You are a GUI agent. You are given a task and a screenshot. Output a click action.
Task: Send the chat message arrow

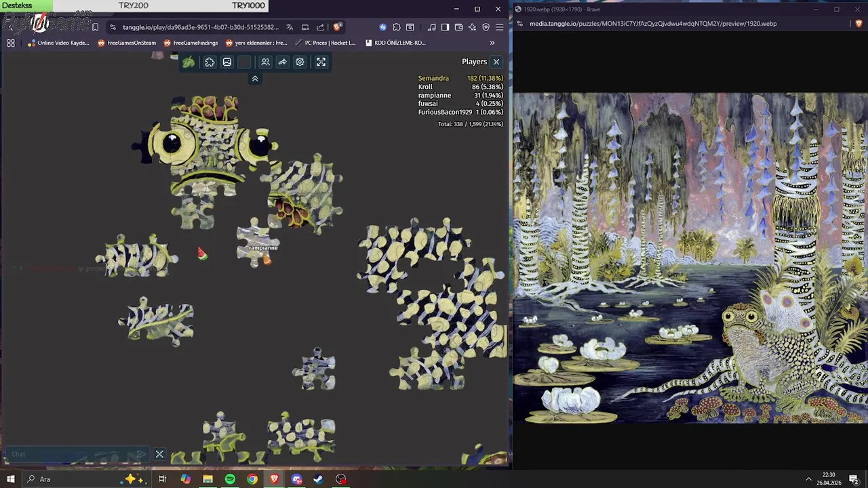click(141, 454)
